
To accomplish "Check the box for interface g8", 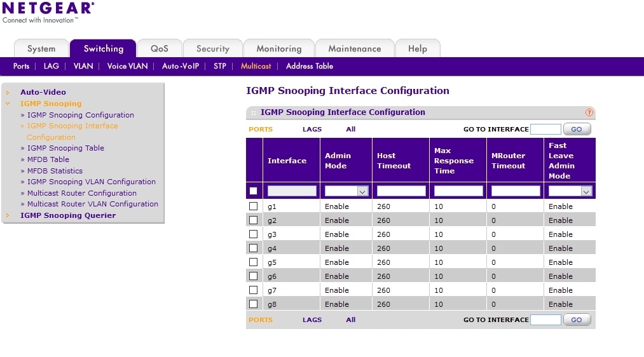I will [x=254, y=304].
